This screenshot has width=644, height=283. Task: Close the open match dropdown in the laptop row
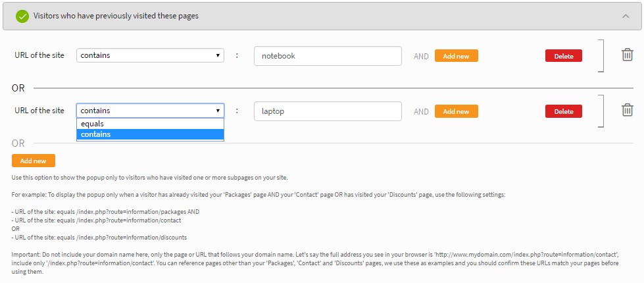(x=151, y=111)
